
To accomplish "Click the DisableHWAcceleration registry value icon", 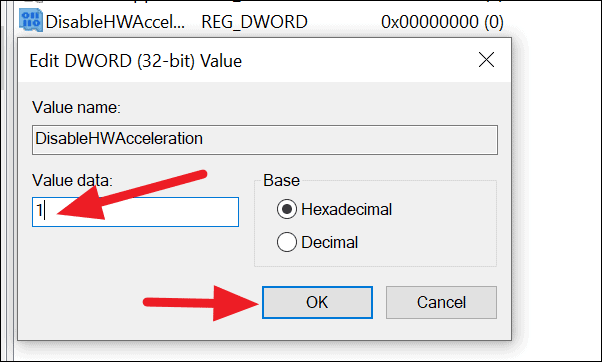I will [31, 21].
